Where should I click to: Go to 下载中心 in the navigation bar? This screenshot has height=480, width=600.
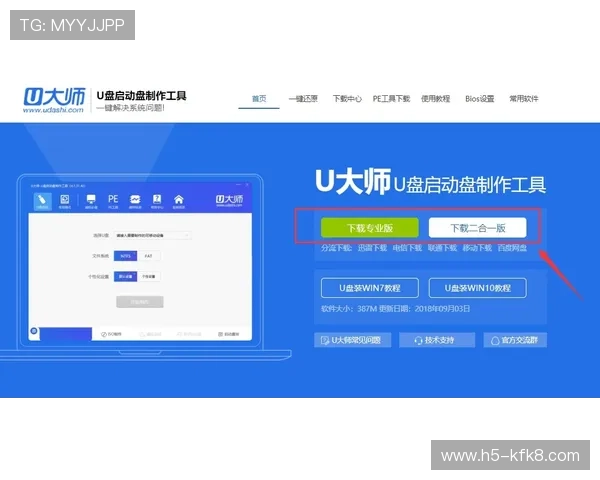347,99
